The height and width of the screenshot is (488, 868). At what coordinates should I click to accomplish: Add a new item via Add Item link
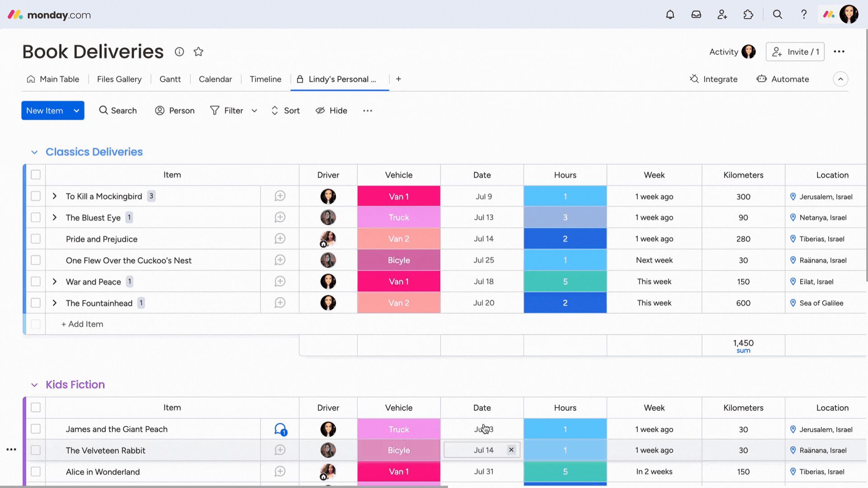pos(82,324)
